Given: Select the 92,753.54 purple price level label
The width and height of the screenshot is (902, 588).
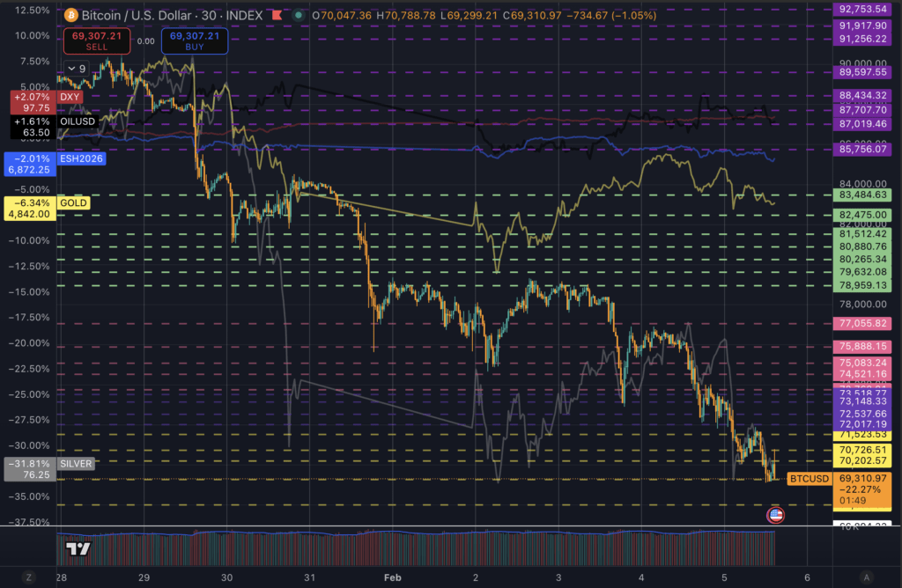Looking at the screenshot, I should coord(862,9).
